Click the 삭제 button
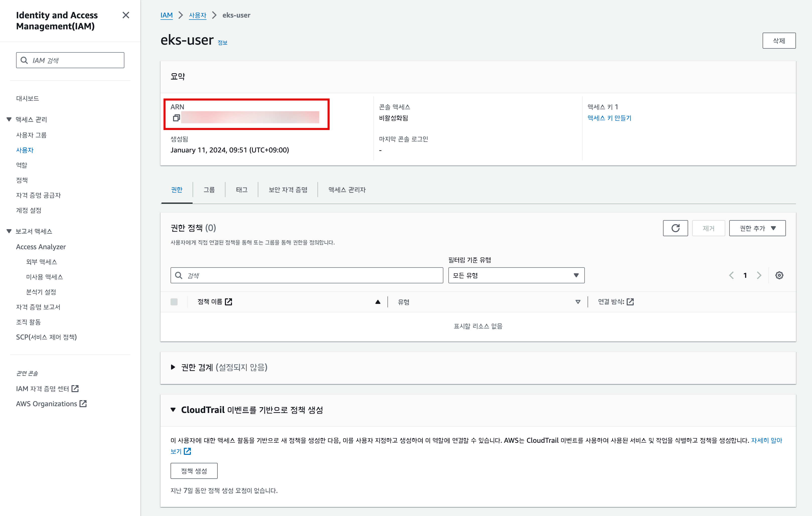The height and width of the screenshot is (516, 812). [779, 41]
